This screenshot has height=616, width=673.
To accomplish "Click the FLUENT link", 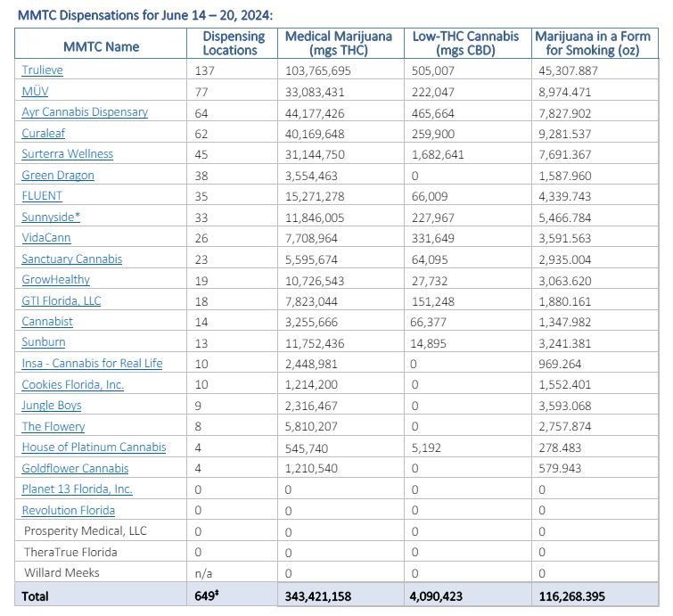I will (42, 196).
